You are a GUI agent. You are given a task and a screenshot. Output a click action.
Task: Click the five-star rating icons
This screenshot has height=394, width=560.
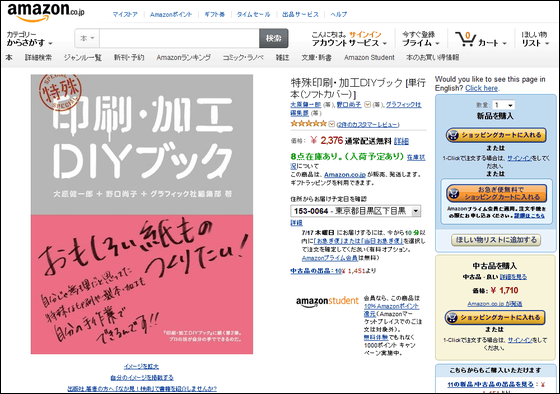tap(309, 124)
